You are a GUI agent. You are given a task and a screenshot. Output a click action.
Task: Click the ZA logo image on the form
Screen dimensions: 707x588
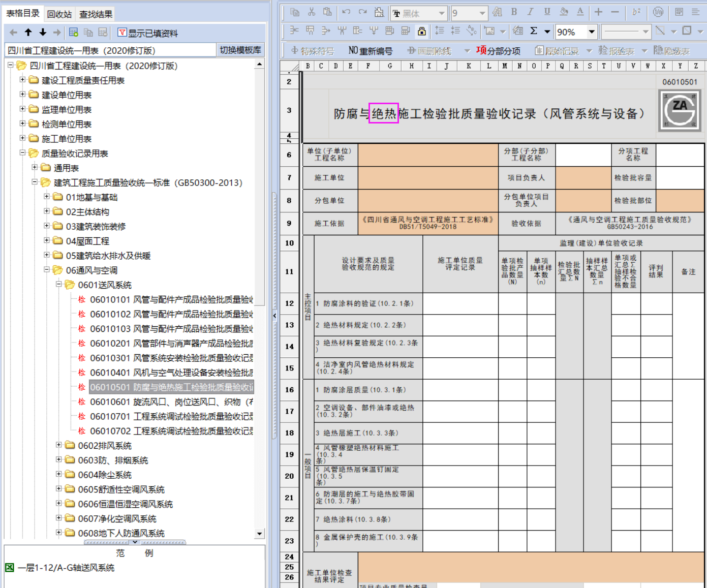pyautogui.click(x=680, y=110)
